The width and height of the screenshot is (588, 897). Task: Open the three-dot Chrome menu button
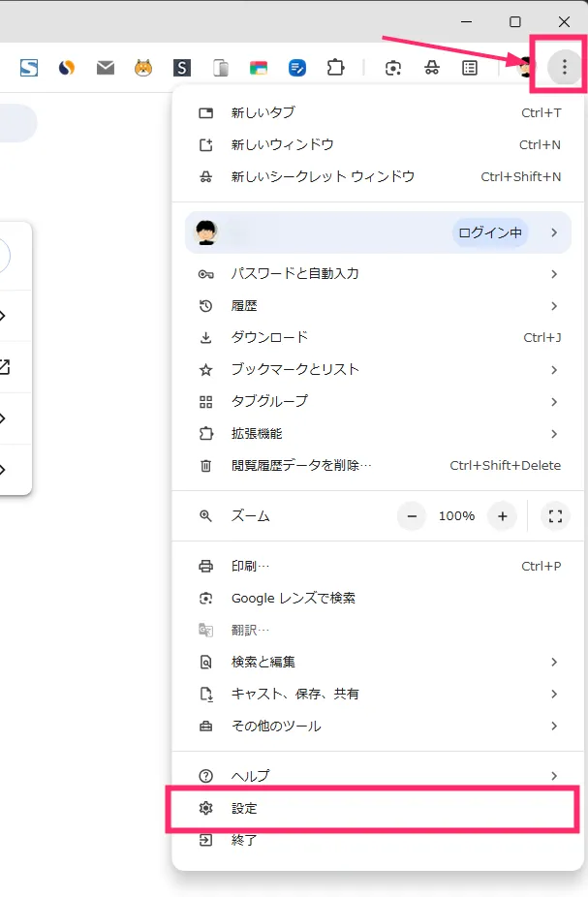coord(564,67)
